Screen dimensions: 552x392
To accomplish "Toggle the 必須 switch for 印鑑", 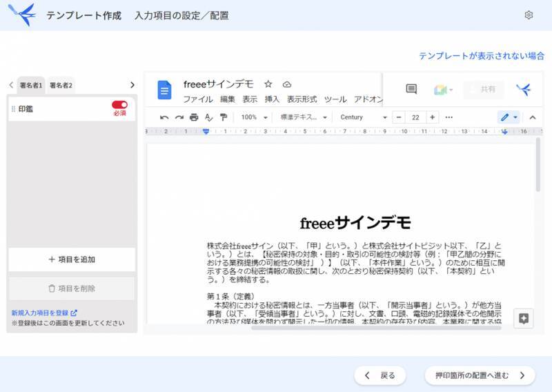I will tap(119, 105).
